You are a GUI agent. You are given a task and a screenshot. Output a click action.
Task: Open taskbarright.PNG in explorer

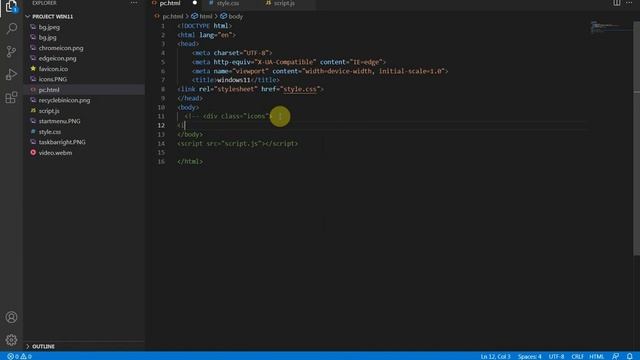pyautogui.click(x=62, y=142)
